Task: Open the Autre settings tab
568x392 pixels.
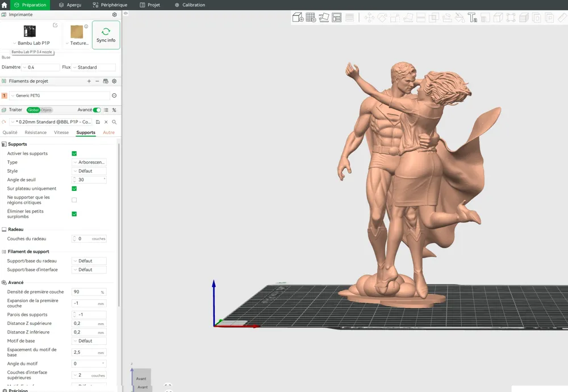Action: [x=108, y=132]
